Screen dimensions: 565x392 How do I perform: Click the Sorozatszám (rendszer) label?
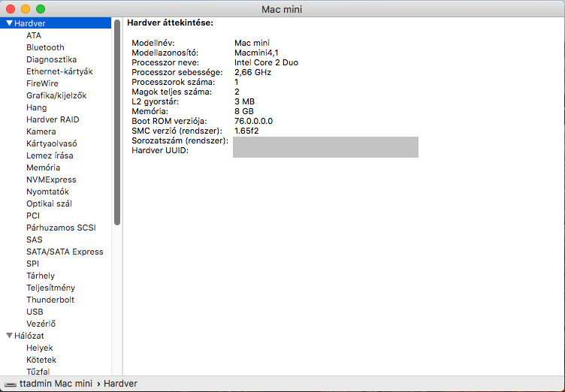click(180, 140)
